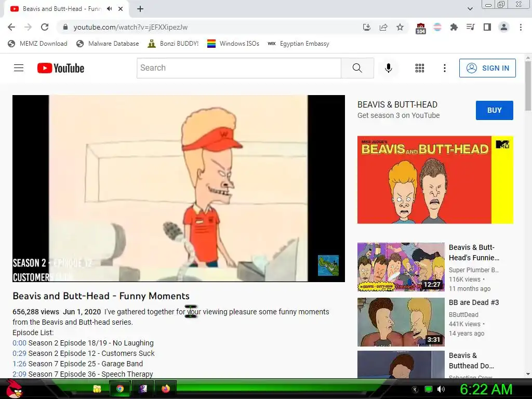Image resolution: width=532 pixels, height=399 pixels.
Task: Open the Malware Database bookmark
Action: (x=108, y=44)
